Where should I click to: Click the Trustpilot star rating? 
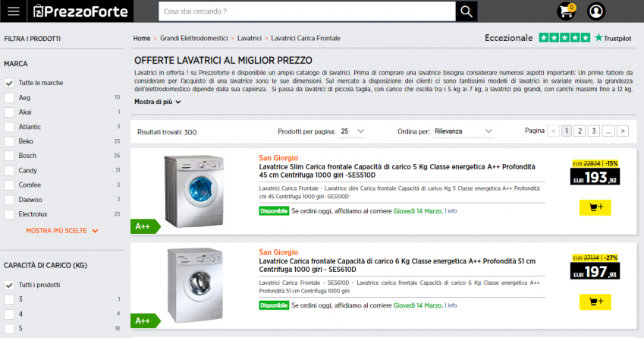click(x=564, y=38)
